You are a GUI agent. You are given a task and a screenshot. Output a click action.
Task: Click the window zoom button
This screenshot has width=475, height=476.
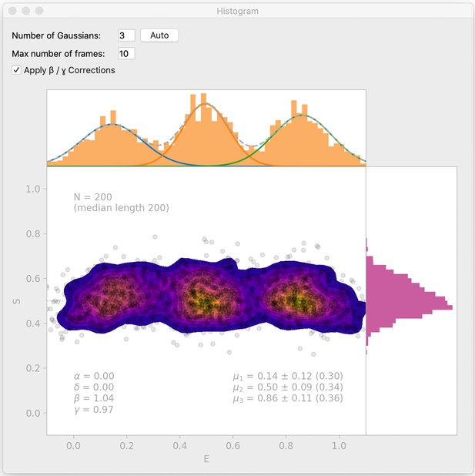(39, 11)
